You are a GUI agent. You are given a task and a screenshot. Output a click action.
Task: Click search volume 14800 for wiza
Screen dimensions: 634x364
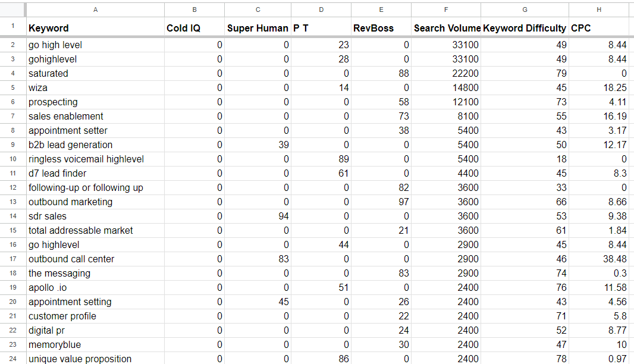tap(446, 88)
